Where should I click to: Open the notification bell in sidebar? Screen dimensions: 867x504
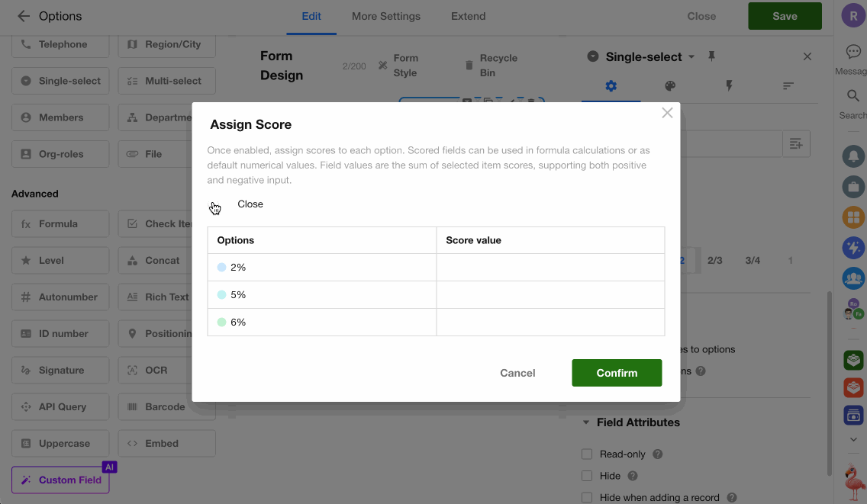pos(853,156)
